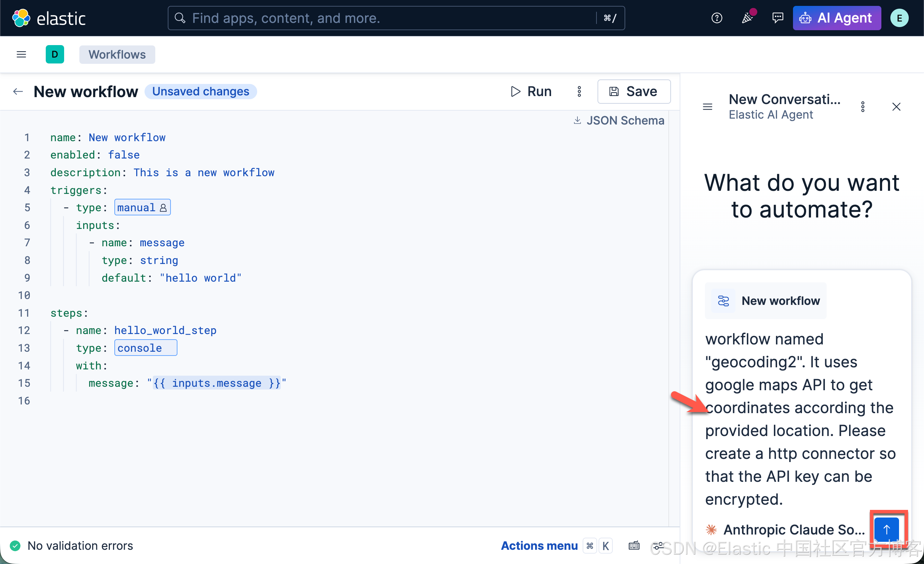Download the JSON Schema
924x564 pixels.
[x=619, y=120]
